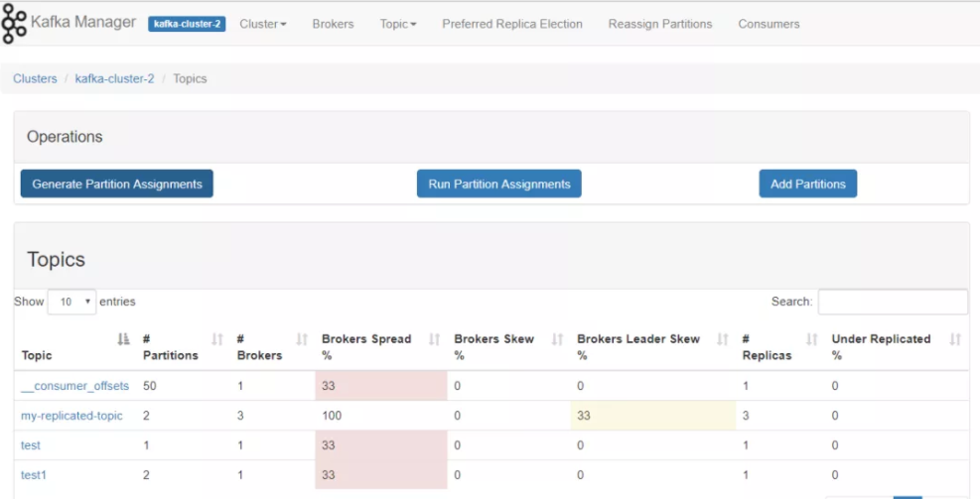Focus the Search input field
Viewport: 980px width, 499px height.
click(894, 302)
